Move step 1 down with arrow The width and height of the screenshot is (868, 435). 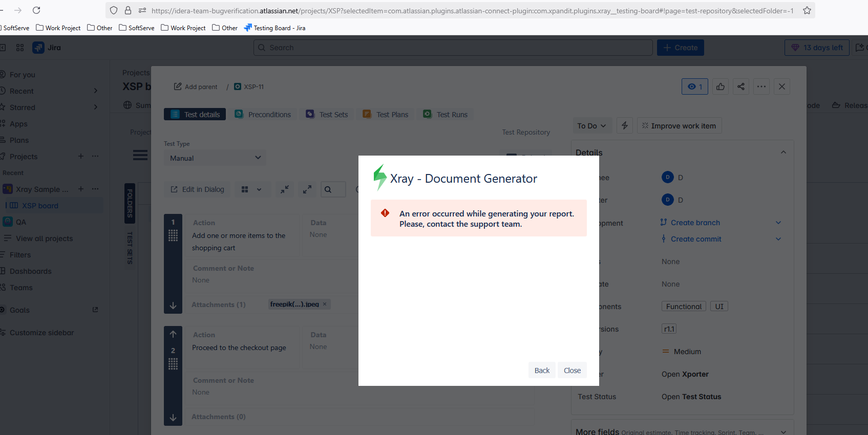point(173,306)
